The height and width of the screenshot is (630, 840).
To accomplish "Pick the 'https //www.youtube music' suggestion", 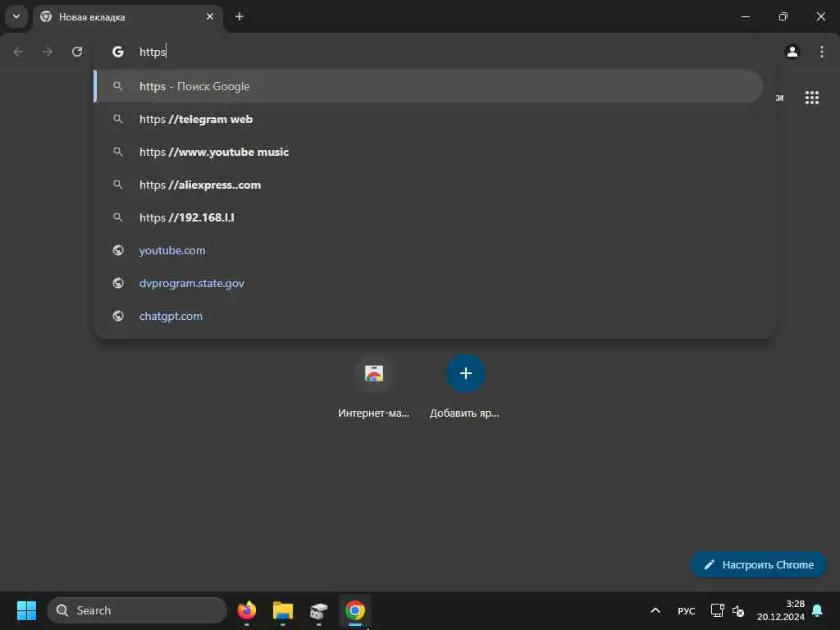I will [428, 152].
